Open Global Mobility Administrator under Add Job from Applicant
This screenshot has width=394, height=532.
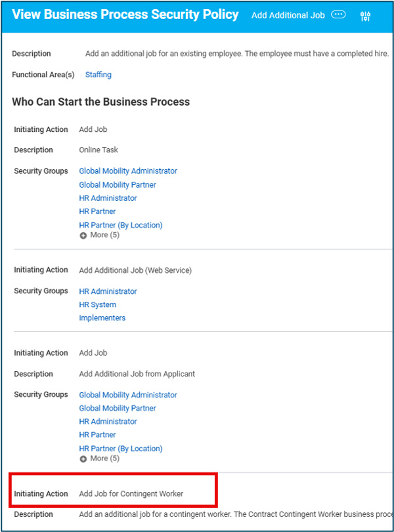(128, 395)
